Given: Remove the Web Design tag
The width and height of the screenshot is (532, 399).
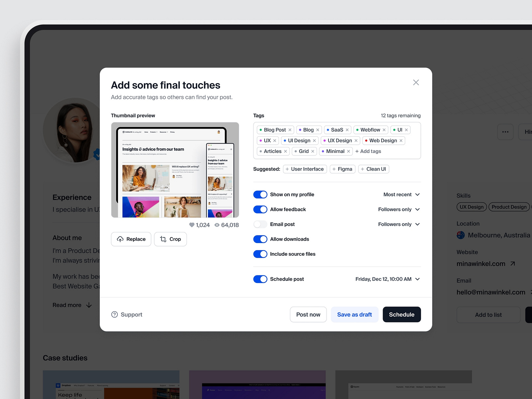Looking at the screenshot, I should click(x=401, y=141).
